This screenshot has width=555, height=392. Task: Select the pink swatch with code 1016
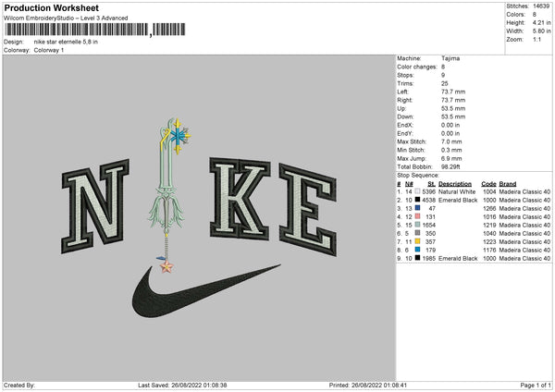tap(417, 216)
